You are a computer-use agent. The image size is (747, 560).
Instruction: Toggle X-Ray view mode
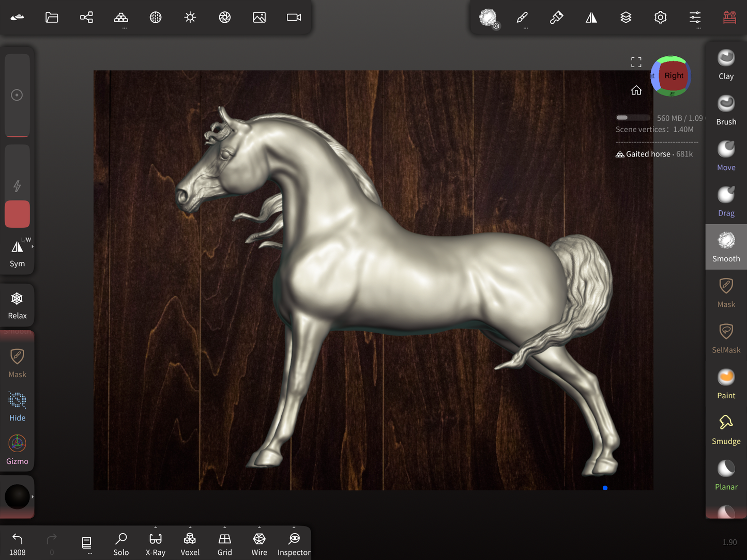pyautogui.click(x=155, y=543)
